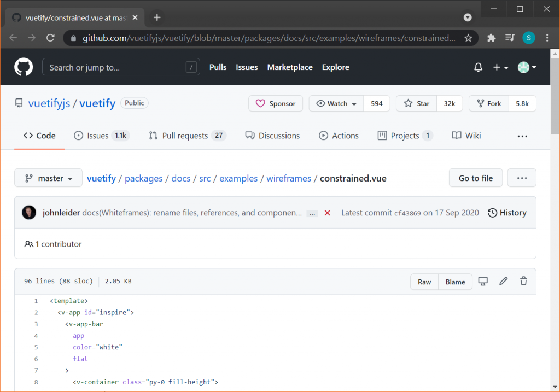Expand more repository tabs ellipsis
Image resolution: width=560 pixels, height=392 pixels.
coord(522,136)
